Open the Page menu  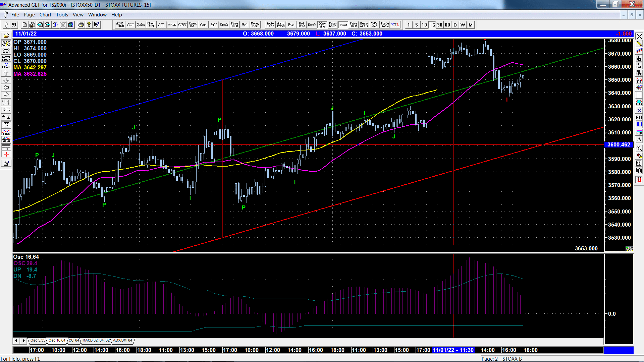(29, 15)
